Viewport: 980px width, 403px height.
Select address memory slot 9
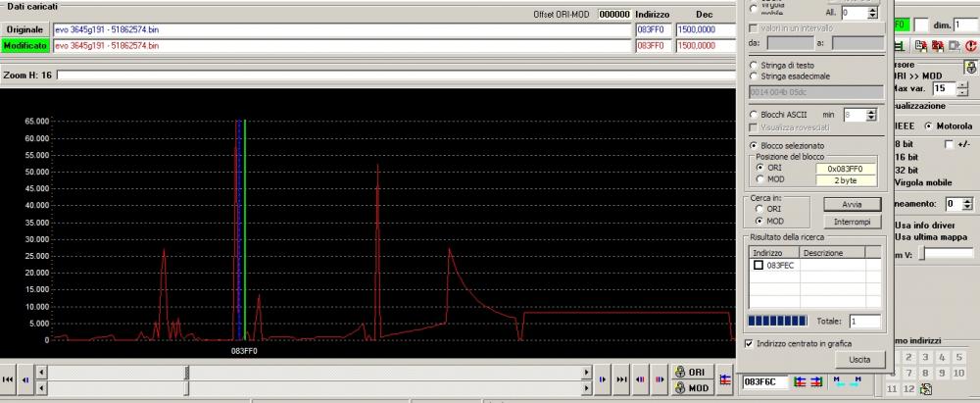(x=942, y=373)
